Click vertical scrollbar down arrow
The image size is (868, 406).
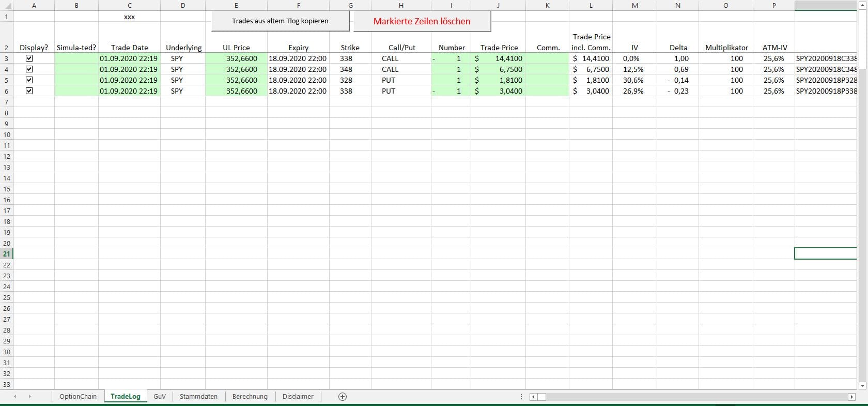coord(862,385)
